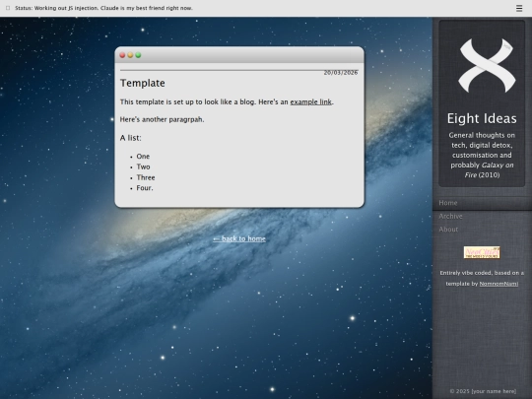Image resolution: width=532 pixels, height=399 pixels.
Task: Click the list item Three
Action: tap(146, 177)
